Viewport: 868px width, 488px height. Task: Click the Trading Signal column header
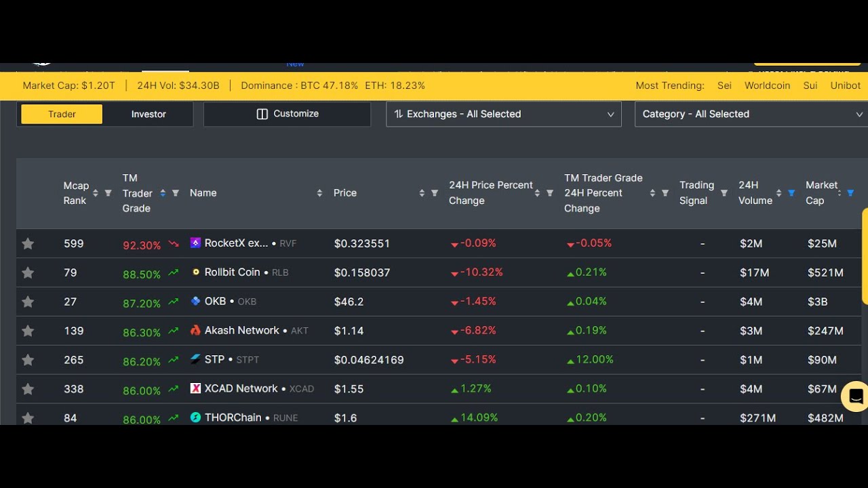(696, 193)
